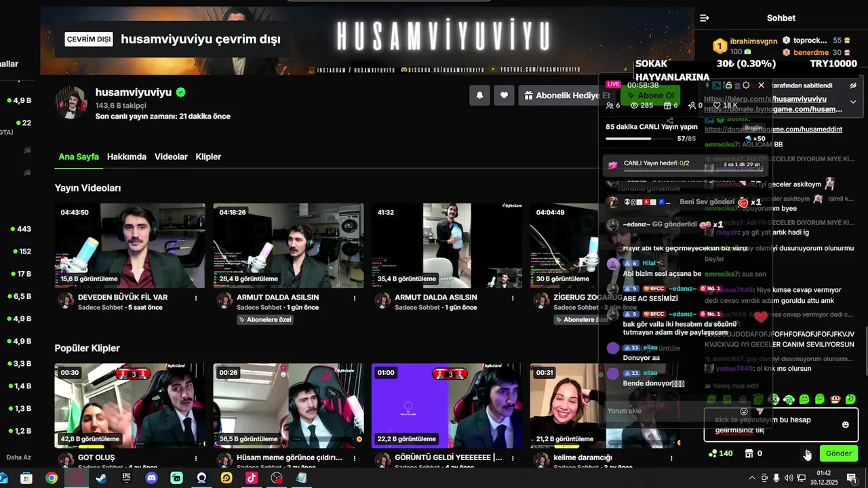Screen dimensions: 868x488
Task: Click the channel points 140 icon
Action: 713,453
